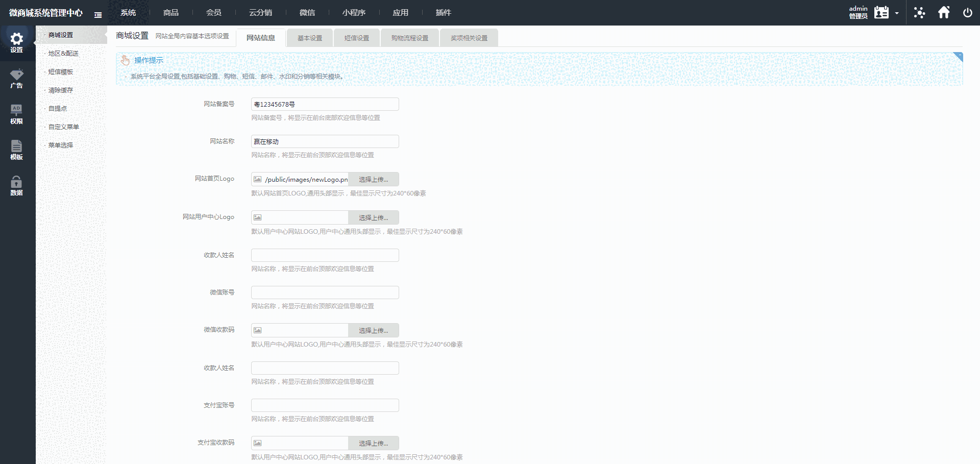Toggle the sidebar collapse icon beside the title
The image size is (980, 464).
[x=98, y=15]
